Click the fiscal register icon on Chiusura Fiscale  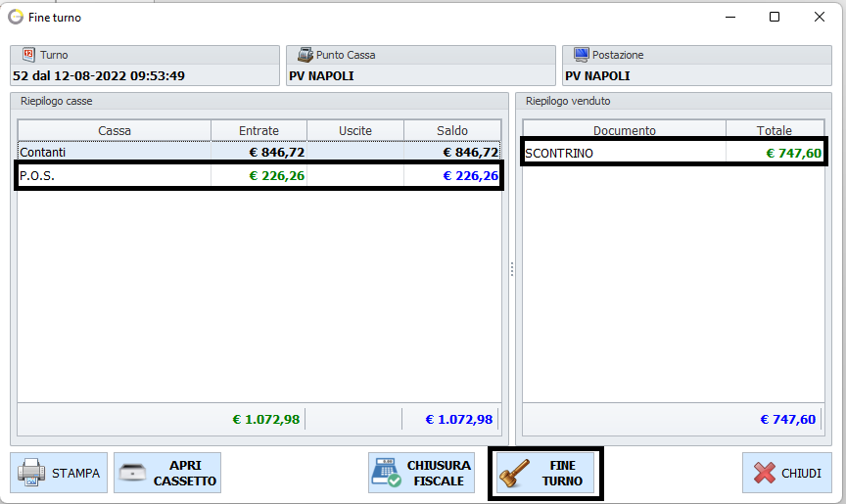[387, 474]
